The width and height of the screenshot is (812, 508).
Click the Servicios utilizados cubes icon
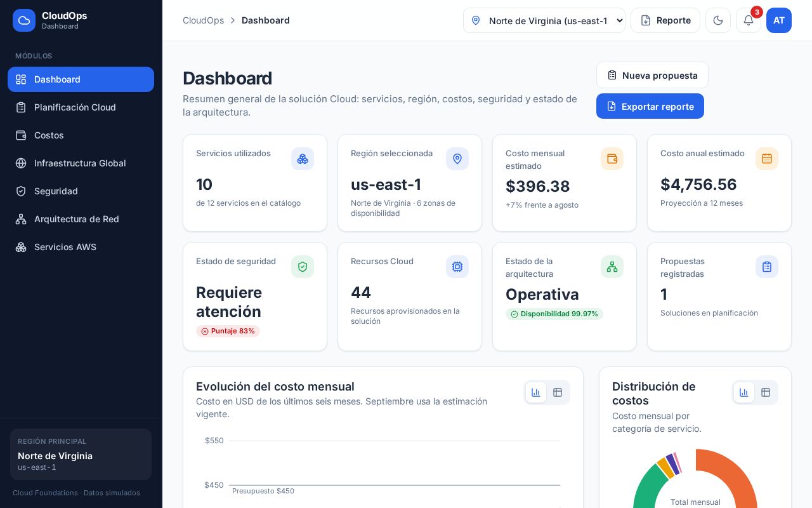[303, 159]
